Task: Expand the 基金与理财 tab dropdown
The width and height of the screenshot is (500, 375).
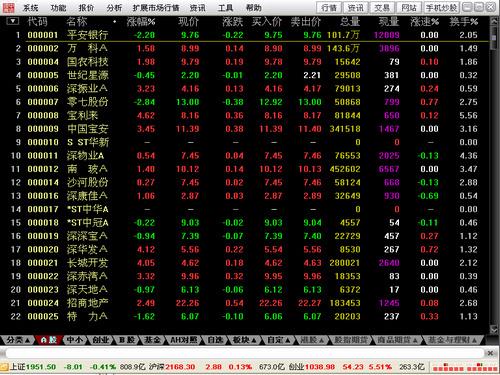Action: point(452,340)
